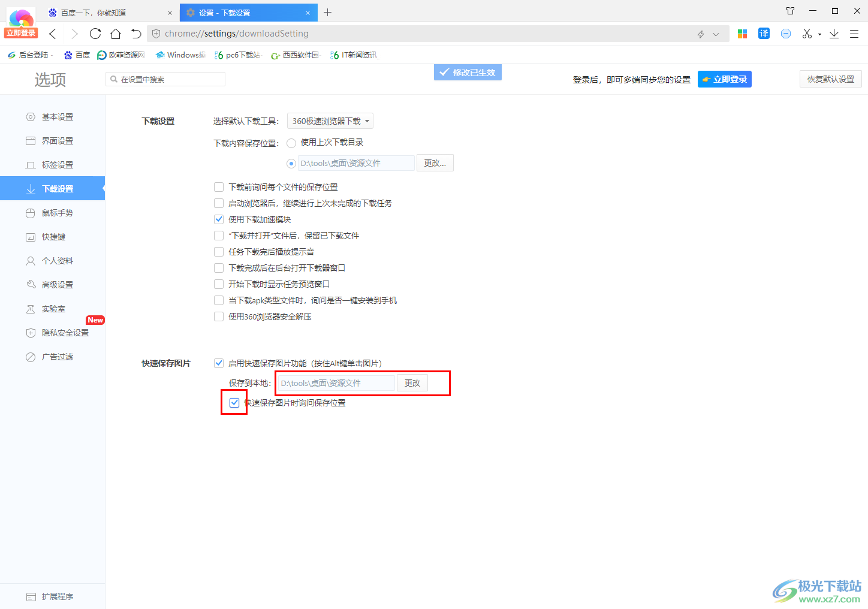Viewport: 868px width, 609px height.
Task: Check 下载完成后在后台打开下载器窗口
Action: 219,268
